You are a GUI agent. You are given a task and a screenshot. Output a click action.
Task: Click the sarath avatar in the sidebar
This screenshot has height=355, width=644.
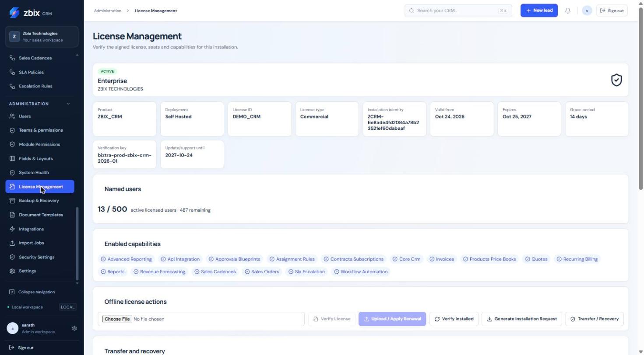[13, 328]
